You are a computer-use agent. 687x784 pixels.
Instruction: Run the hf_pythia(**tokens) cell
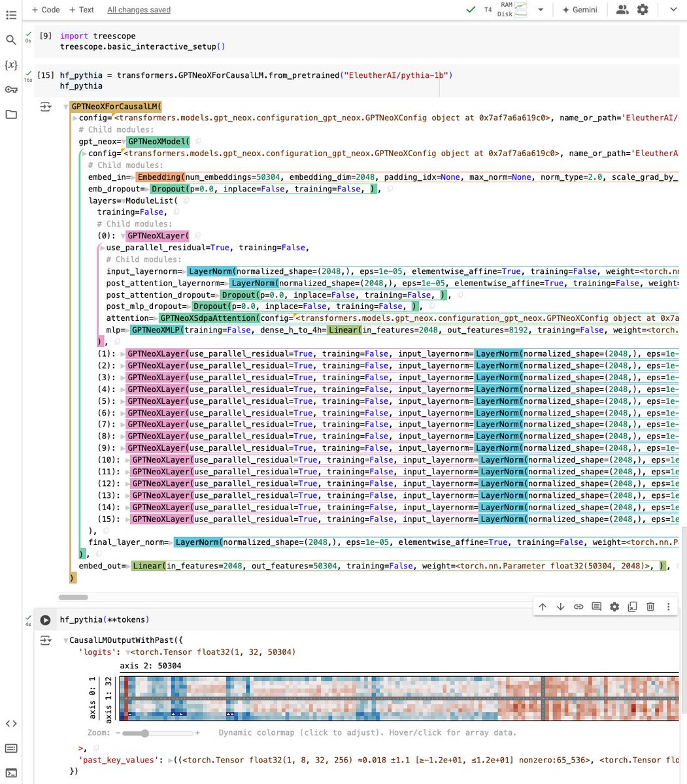[45, 619]
